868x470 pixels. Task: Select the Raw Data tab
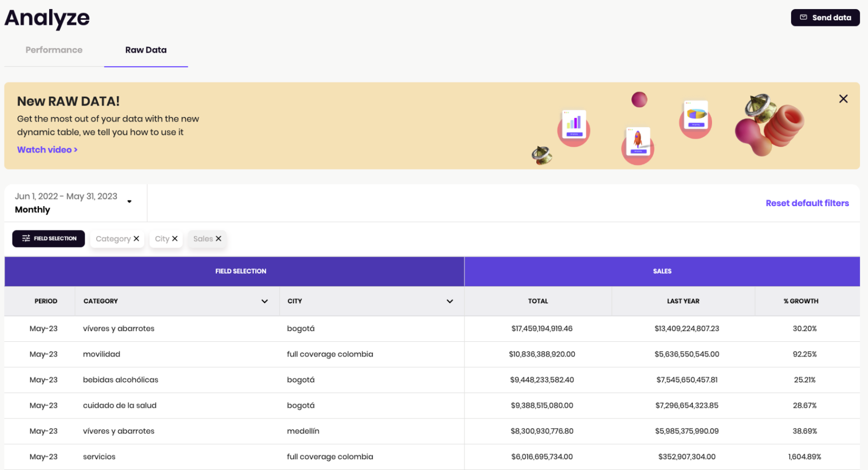tap(145, 50)
